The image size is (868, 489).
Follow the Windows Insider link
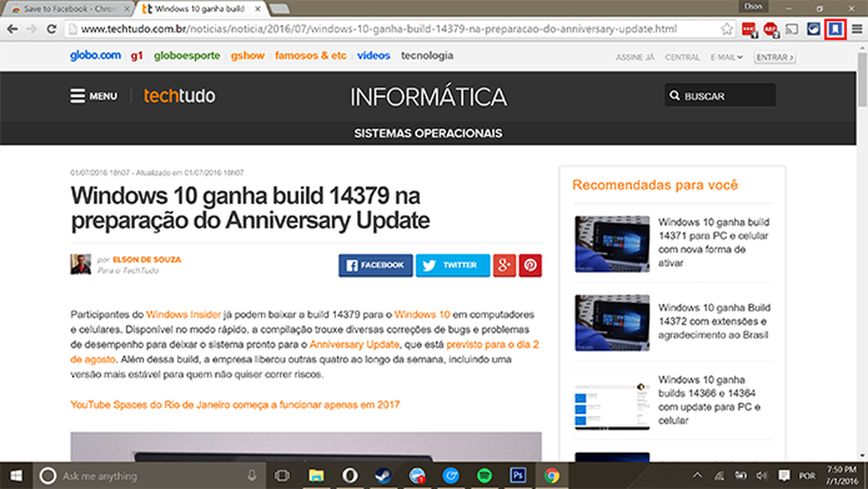click(183, 314)
